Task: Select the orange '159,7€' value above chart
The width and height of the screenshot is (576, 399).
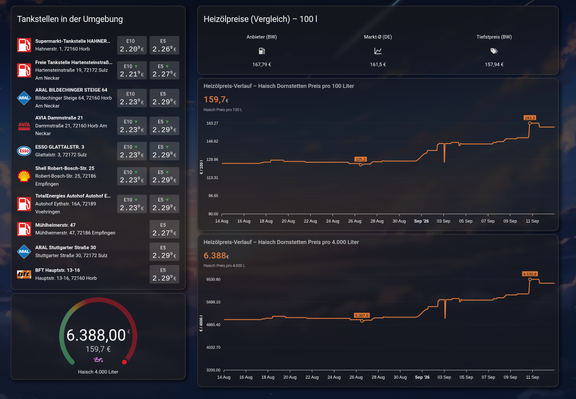Action: pos(216,100)
